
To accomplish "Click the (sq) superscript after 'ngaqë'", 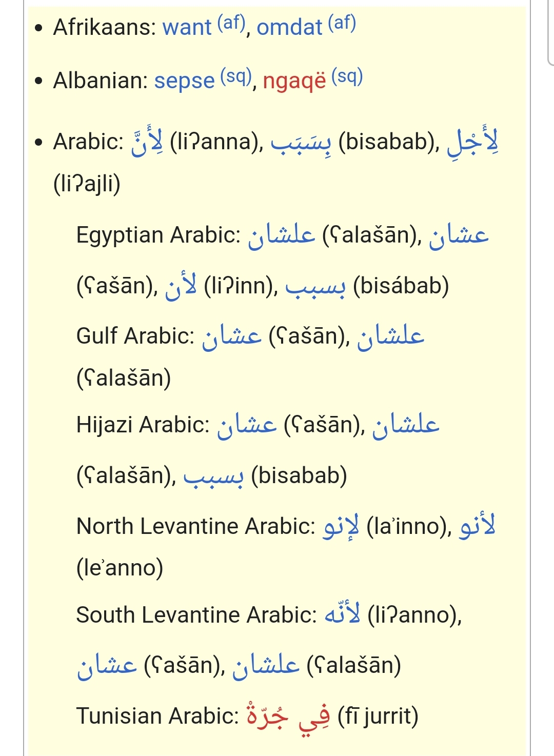I will (347, 76).
